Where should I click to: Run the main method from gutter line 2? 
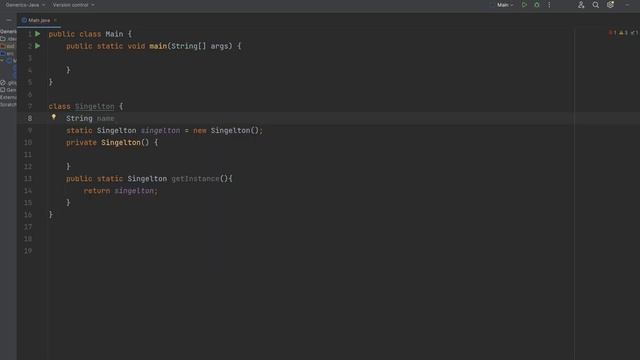(38, 46)
